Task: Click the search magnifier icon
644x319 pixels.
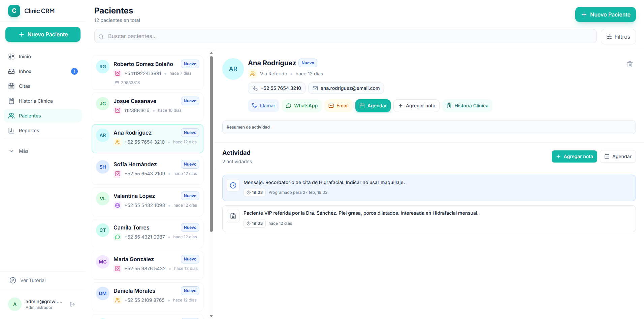Action: coord(101,36)
